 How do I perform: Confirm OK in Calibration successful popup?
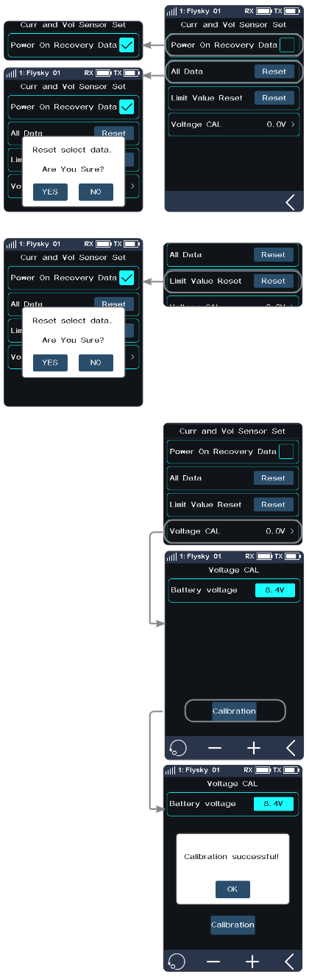(x=232, y=889)
